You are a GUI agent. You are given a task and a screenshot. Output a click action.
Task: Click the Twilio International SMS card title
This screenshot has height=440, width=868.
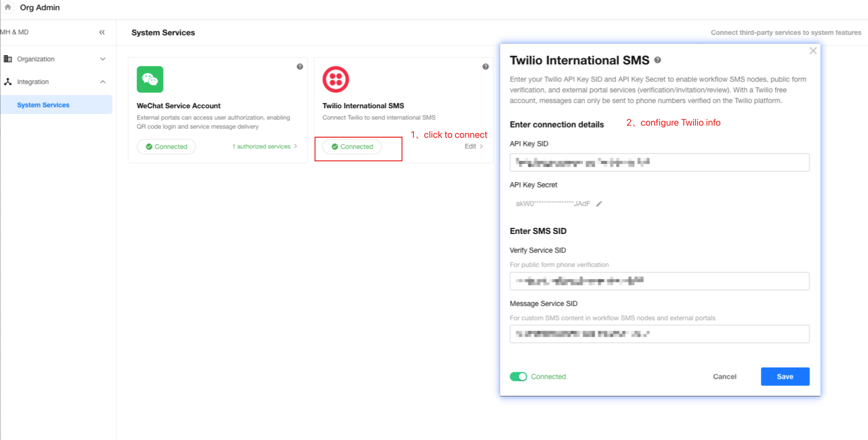[363, 106]
